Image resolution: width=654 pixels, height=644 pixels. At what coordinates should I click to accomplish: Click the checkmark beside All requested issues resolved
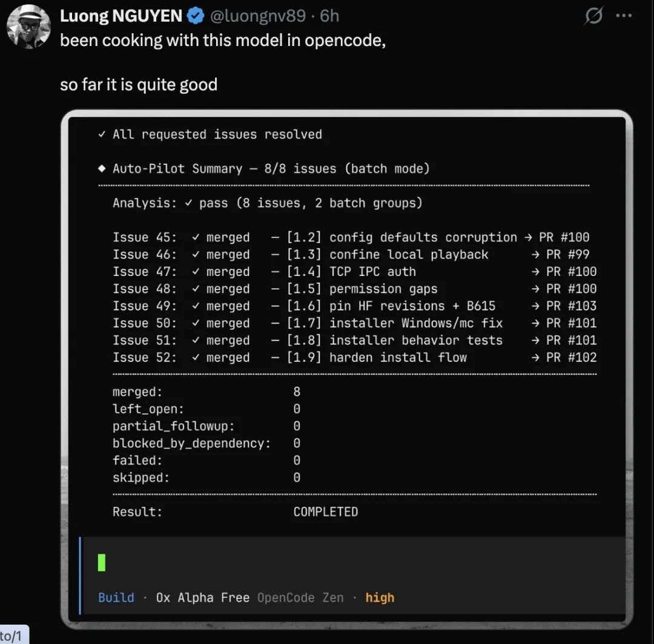point(102,134)
